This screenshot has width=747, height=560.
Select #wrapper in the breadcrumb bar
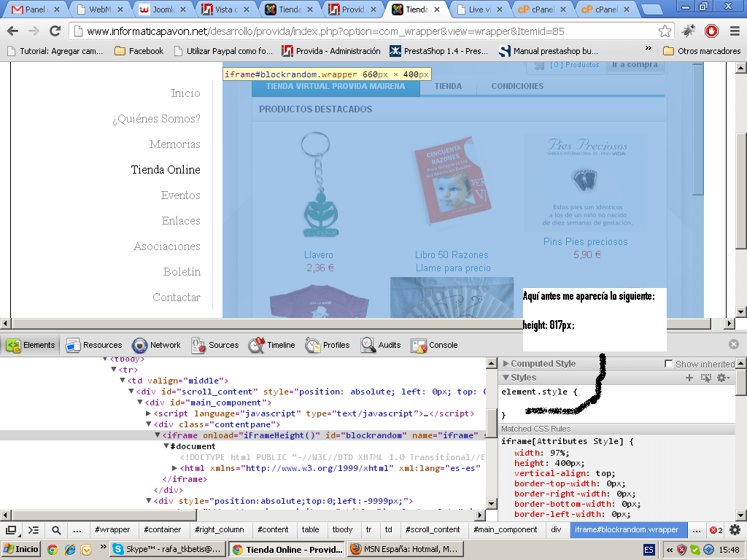(x=112, y=529)
